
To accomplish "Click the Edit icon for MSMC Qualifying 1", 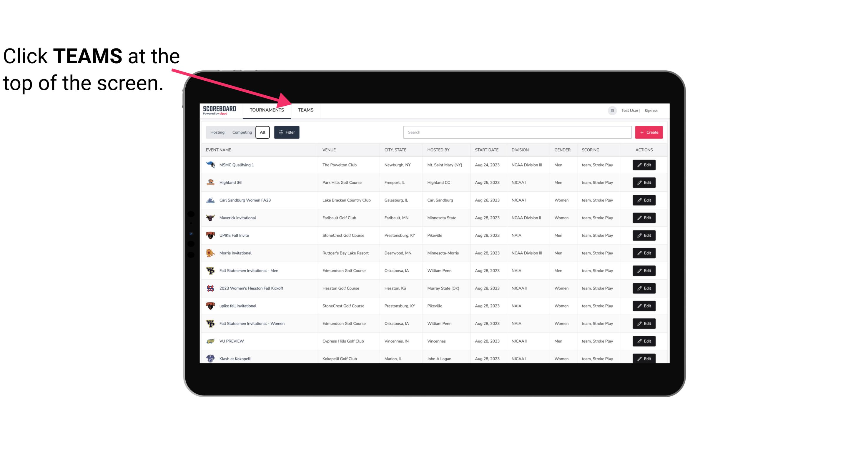I will [x=644, y=165].
